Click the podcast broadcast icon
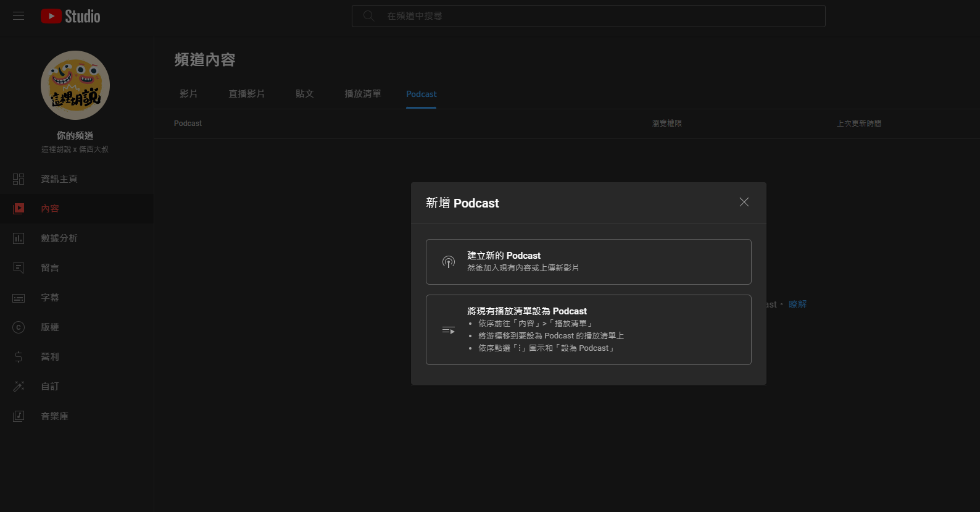 coord(449,262)
